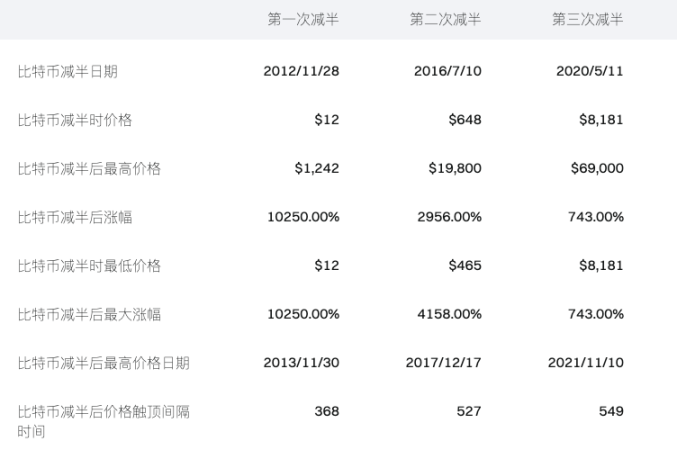Select the $465 lowest price cell
This screenshot has height=450, width=677.
click(x=465, y=266)
